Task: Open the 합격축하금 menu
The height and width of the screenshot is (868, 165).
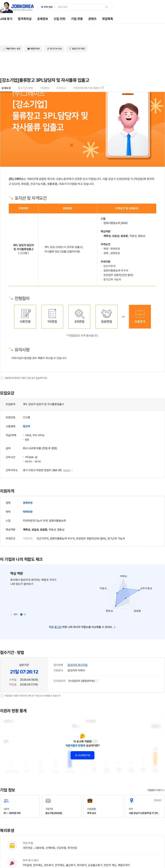Action: point(25,19)
